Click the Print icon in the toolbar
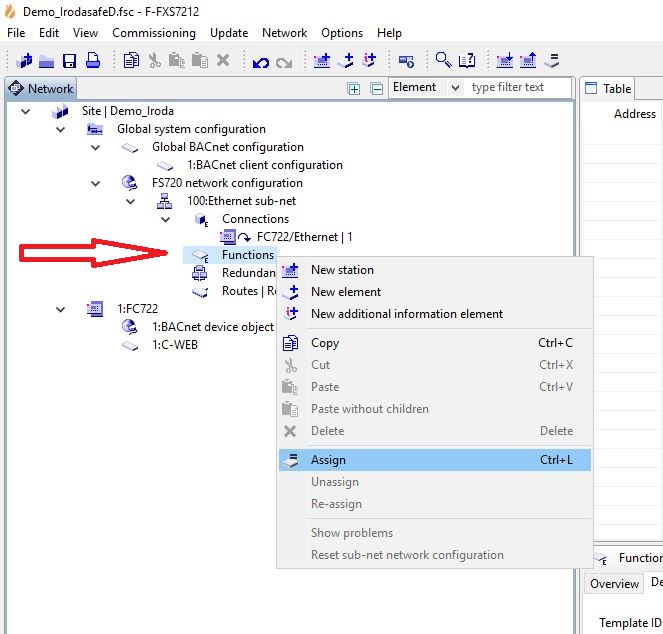 (92, 61)
